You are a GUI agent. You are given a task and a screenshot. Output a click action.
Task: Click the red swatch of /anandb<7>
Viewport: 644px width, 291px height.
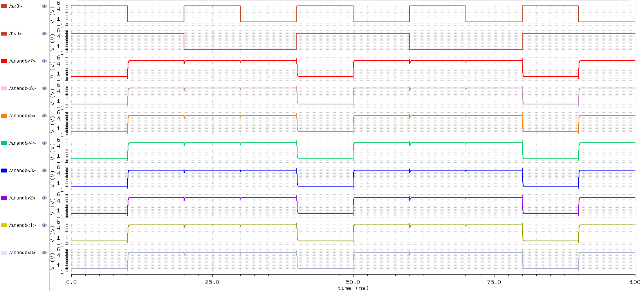[4, 61]
